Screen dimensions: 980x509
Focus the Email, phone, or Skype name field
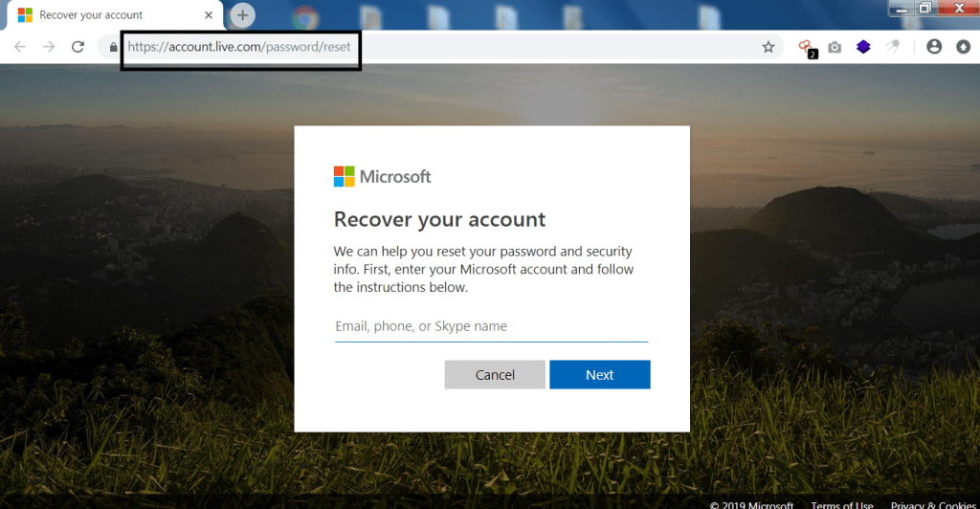(491, 326)
